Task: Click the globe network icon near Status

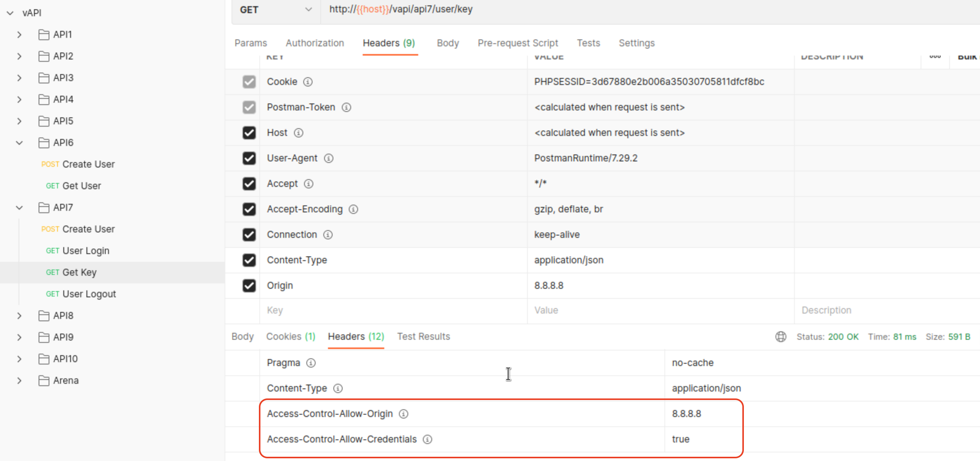Action: (x=781, y=337)
